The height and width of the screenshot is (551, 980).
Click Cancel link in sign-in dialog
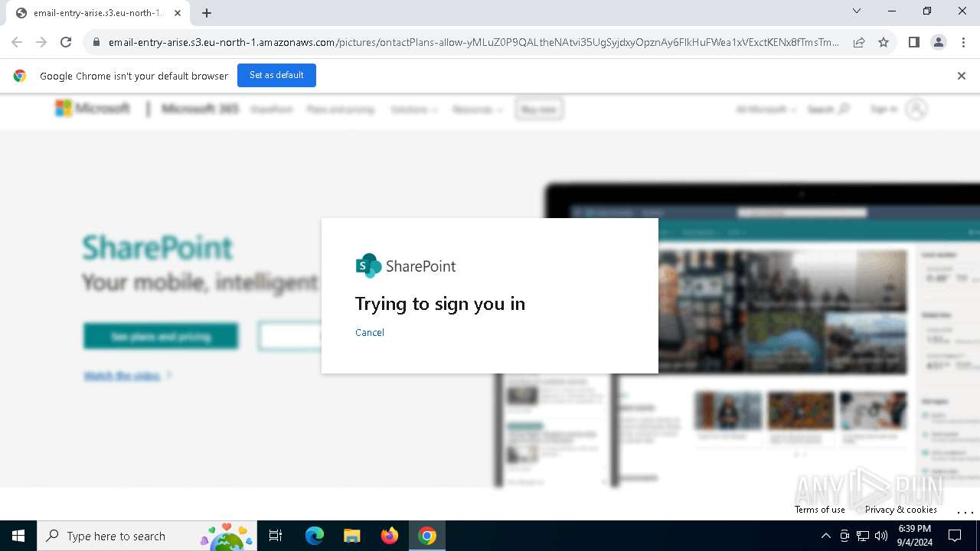(x=370, y=332)
